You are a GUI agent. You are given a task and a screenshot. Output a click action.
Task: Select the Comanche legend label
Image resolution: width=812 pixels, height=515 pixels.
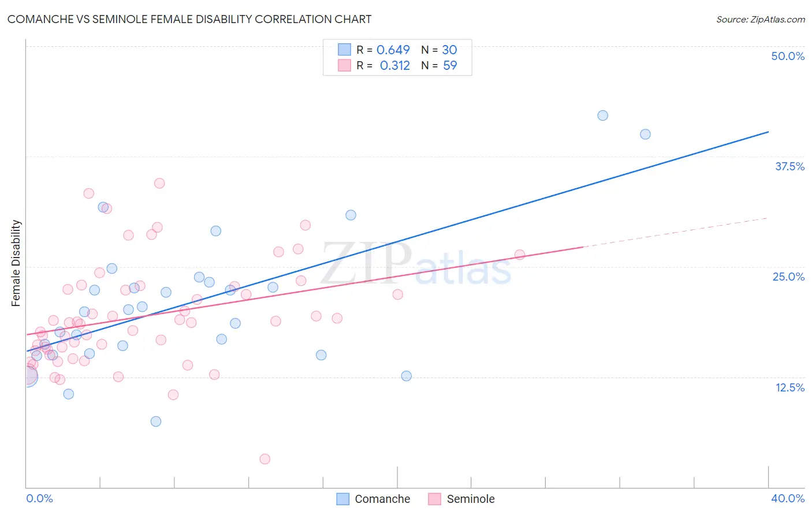click(382, 499)
